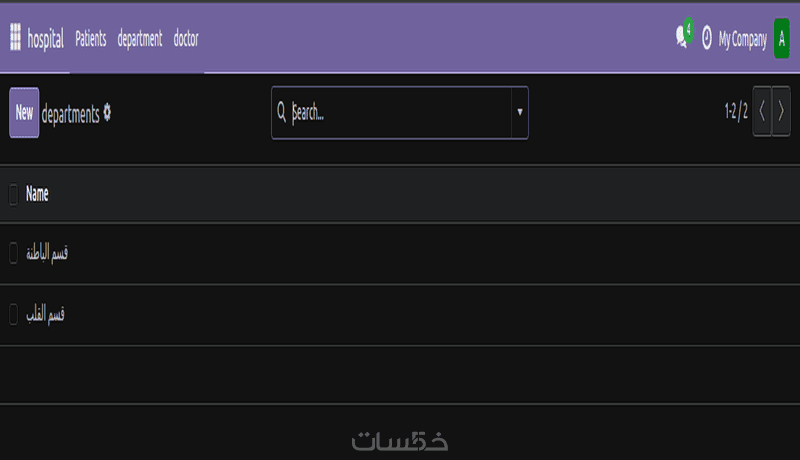Expand the search options dropdown arrow
This screenshot has height=460, width=800.
[x=519, y=112]
